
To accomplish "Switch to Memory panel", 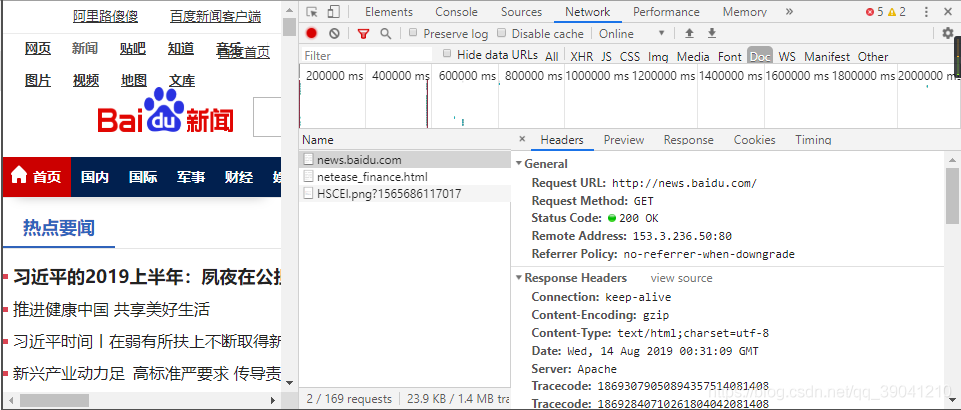I will [744, 12].
